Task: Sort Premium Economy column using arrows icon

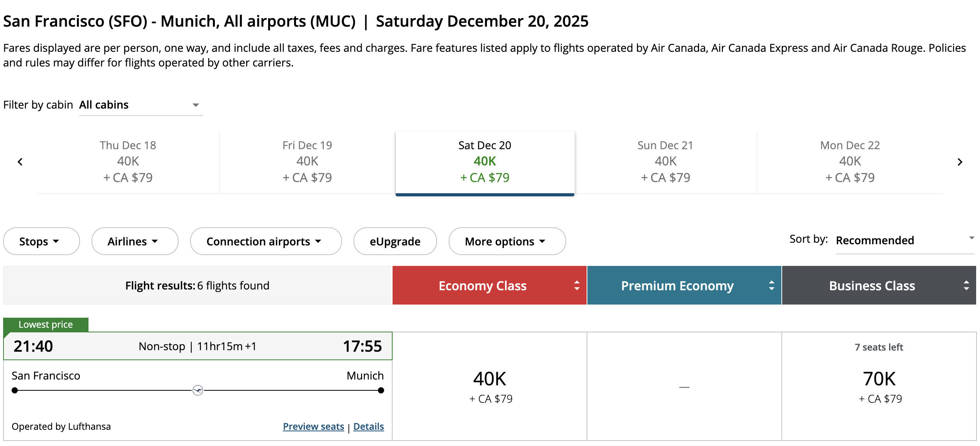Action: (772, 286)
